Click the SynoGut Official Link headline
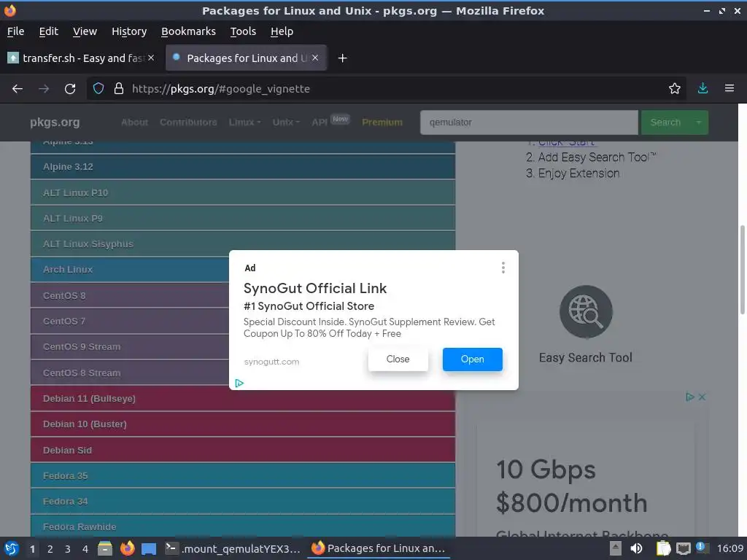747x560 pixels. [x=315, y=288]
